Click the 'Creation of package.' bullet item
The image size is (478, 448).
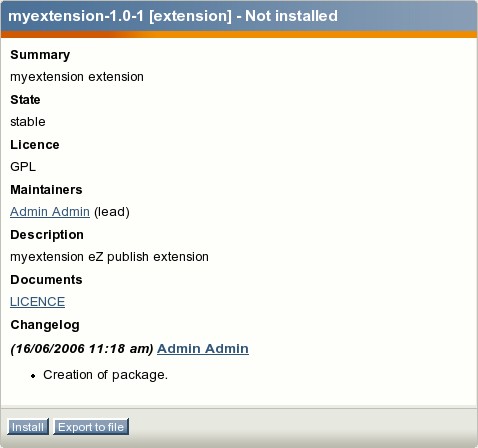pos(105,375)
